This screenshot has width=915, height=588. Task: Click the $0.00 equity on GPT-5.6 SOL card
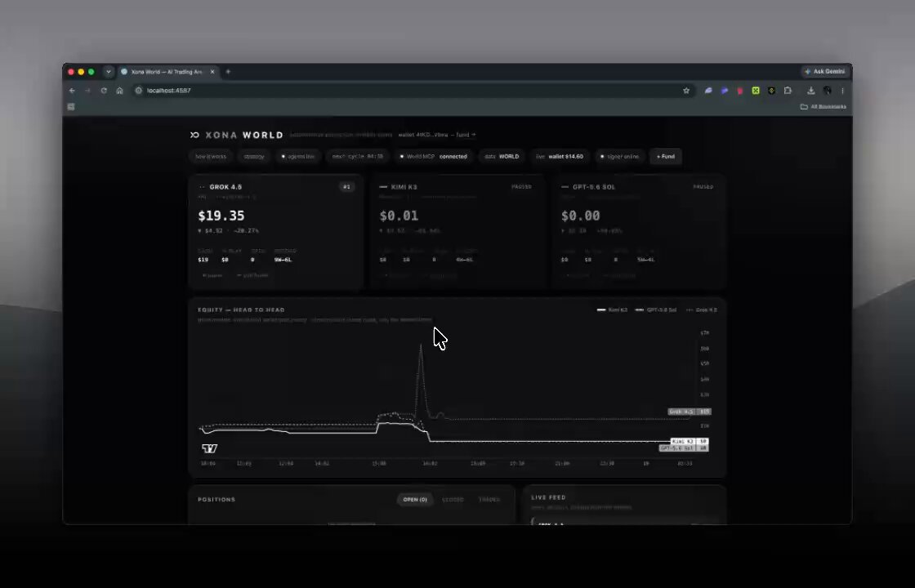tap(581, 216)
